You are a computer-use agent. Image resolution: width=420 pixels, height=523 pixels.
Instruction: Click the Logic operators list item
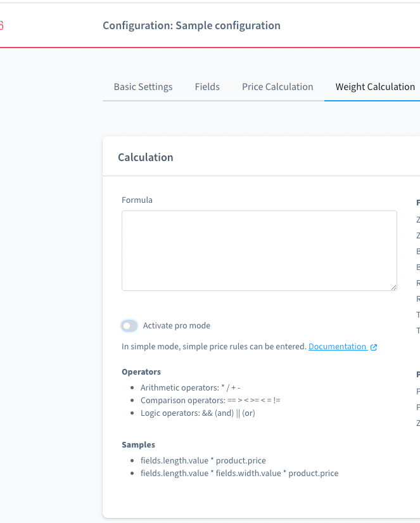click(x=198, y=413)
